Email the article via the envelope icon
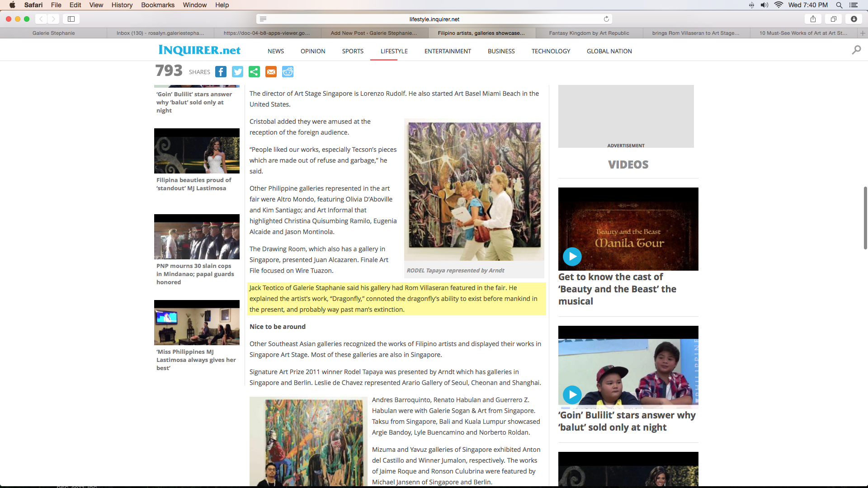868x488 pixels. tap(271, 71)
